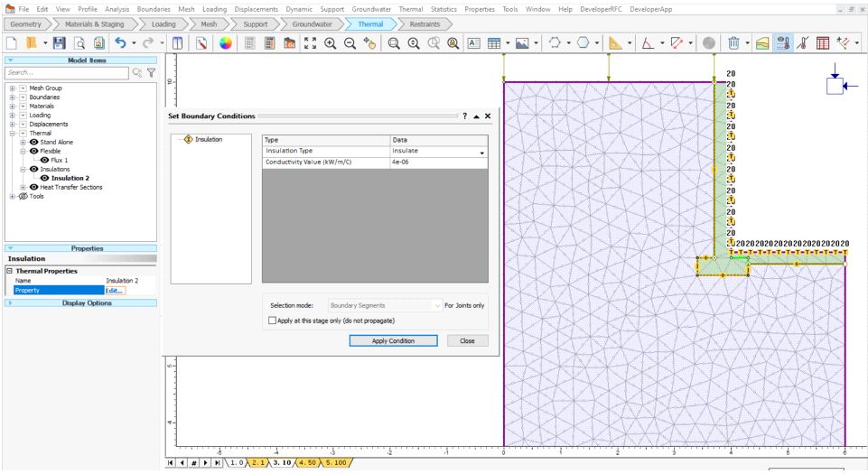Switch to the Mesh workflow tab

pos(208,24)
